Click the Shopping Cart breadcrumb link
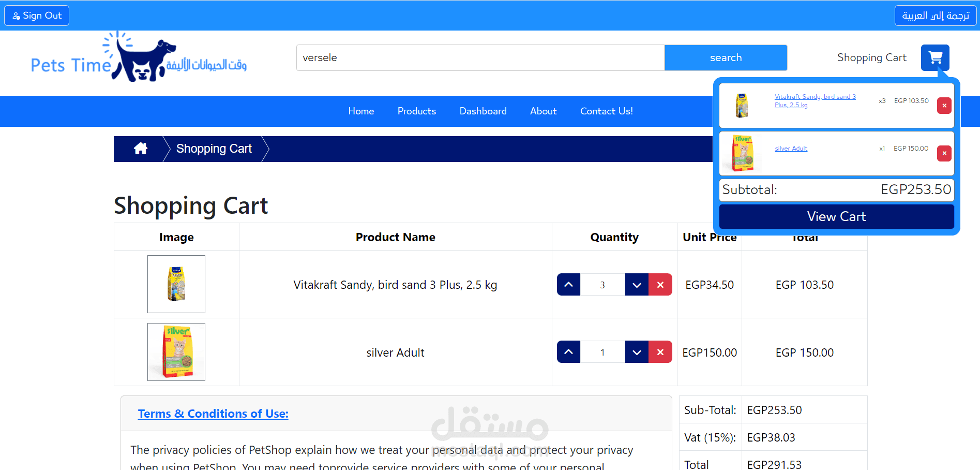980x470 pixels. click(x=214, y=149)
